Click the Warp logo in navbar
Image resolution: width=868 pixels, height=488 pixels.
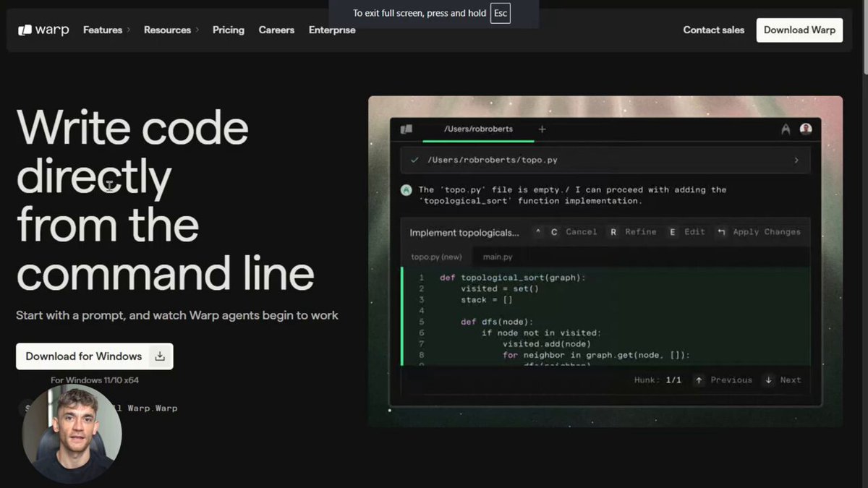43,30
